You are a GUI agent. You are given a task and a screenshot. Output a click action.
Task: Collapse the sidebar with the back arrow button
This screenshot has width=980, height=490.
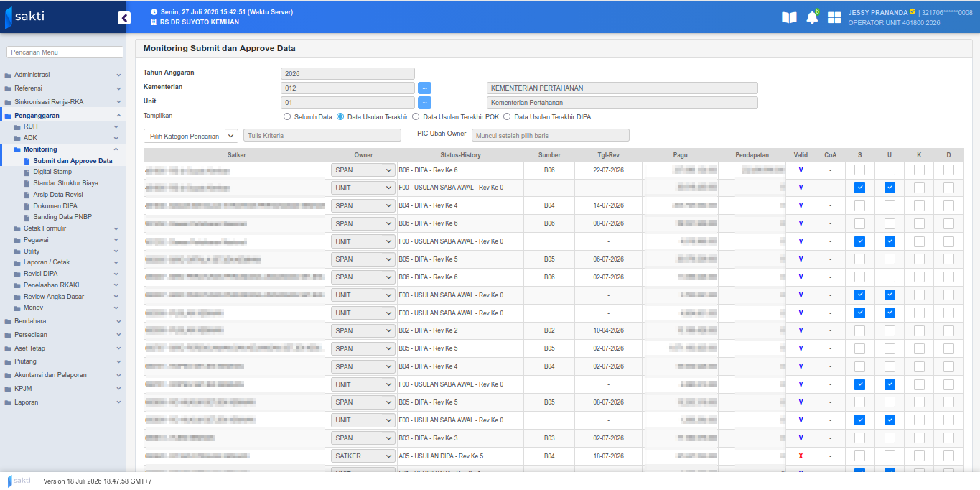coord(124,18)
